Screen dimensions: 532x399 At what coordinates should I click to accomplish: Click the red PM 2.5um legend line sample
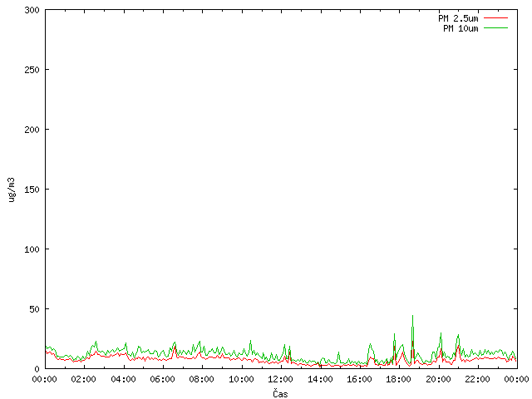coord(495,18)
